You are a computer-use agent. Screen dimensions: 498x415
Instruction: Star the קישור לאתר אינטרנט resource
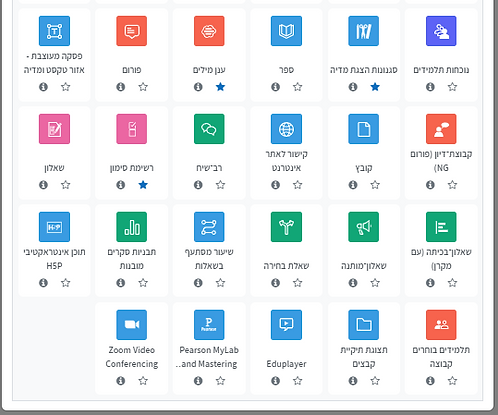pyautogui.click(x=298, y=185)
